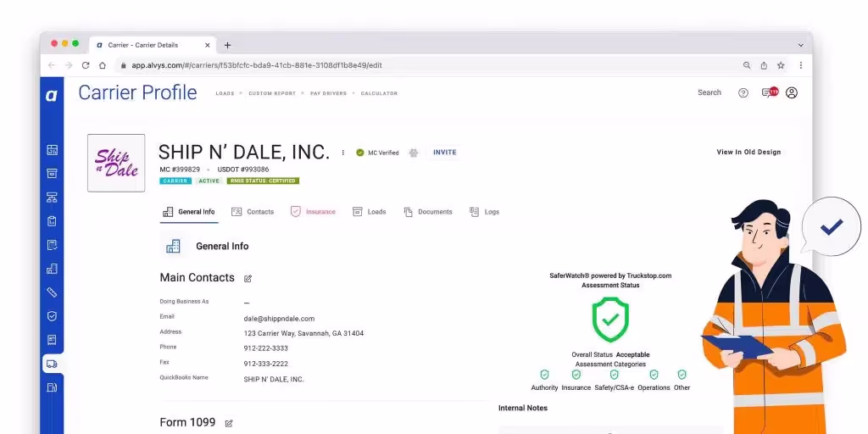Click View In Old Design link
Image resolution: width=868 pixels, height=434 pixels.
coord(748,153)
